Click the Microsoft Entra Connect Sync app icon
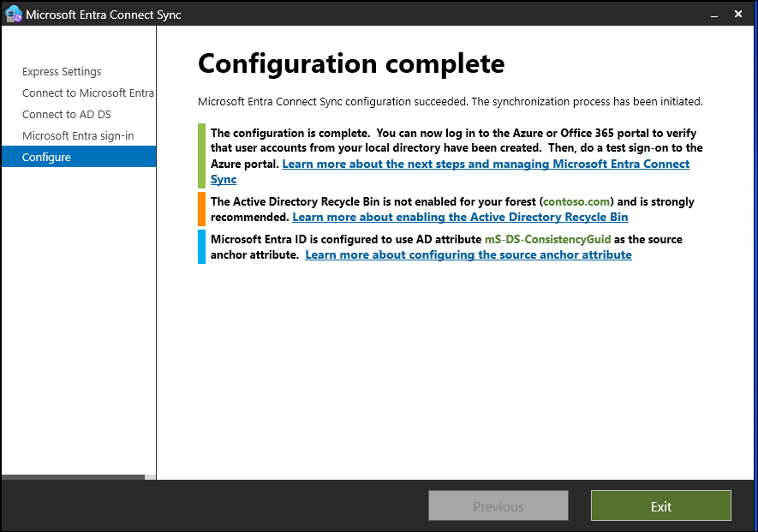The height and width of the screenshot is (532, 758). 13,14
